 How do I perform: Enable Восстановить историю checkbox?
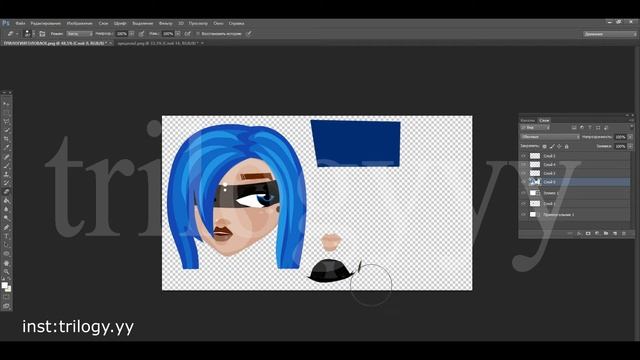coord(198,34)
